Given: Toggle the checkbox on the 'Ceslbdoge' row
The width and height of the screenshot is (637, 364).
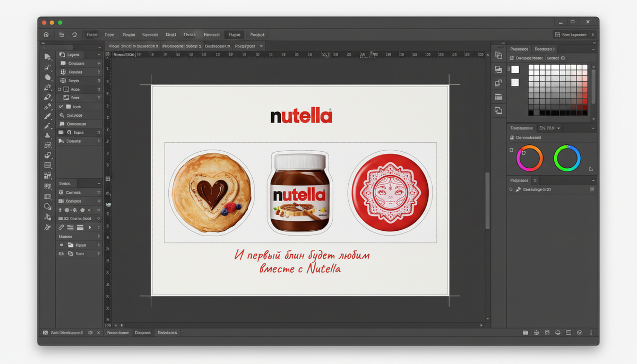Looking at the screenshot, I should pyautogui.click(x=511, y=189).
